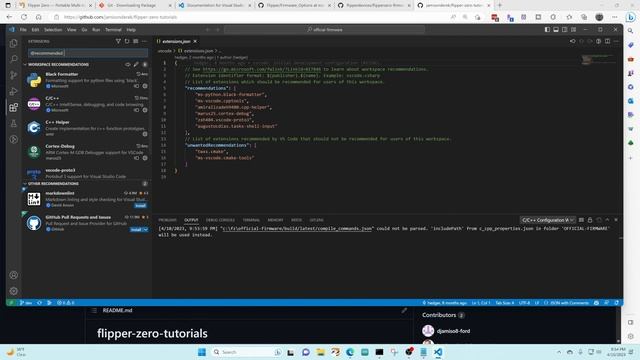Open the Terminal menu

click(113, 30)
